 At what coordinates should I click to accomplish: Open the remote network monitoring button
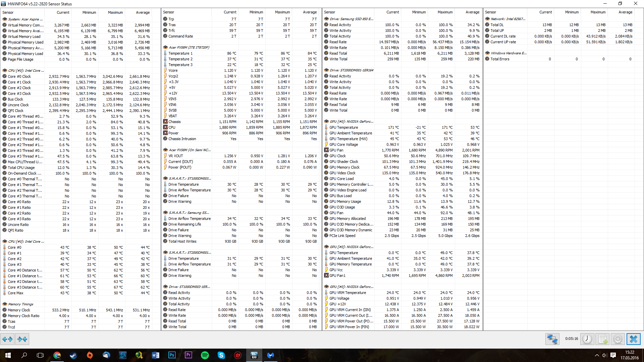pyautogui.click(x=552, y=339)
